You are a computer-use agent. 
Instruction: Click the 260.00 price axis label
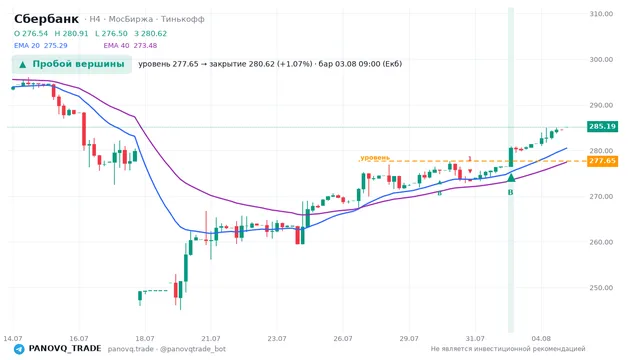coord(601,242)
